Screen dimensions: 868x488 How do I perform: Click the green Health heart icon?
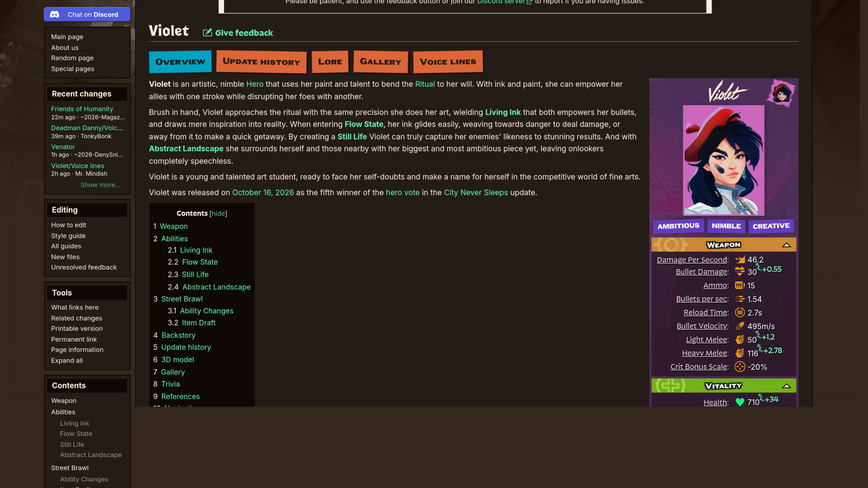coord(740,402)
